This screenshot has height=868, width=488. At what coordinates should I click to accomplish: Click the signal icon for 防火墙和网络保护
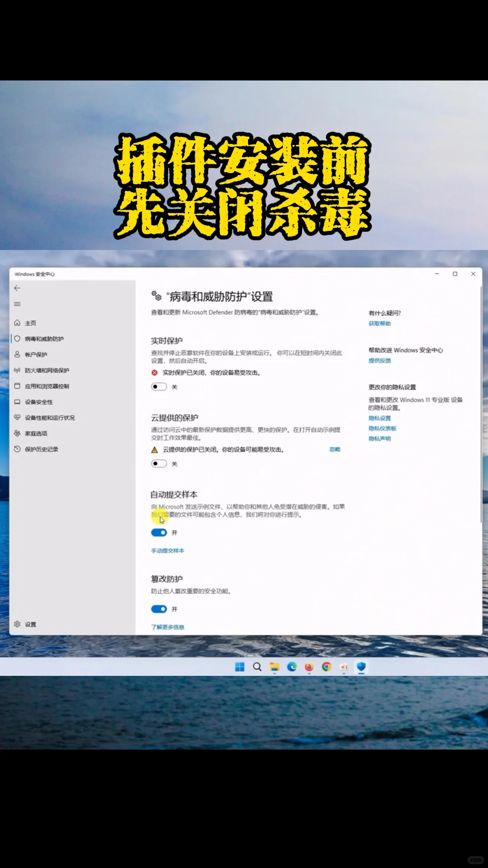[x=17, y=370]
